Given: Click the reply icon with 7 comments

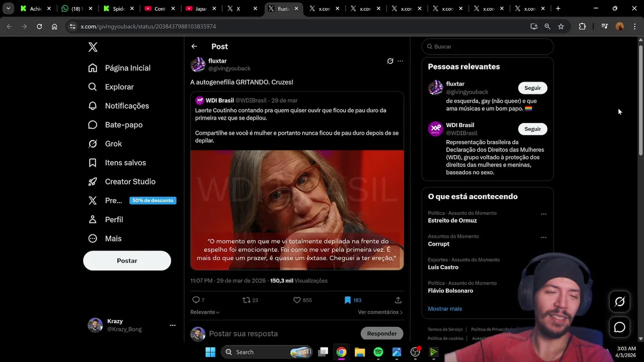Looking at the screenshot, I should coord(198,300).
